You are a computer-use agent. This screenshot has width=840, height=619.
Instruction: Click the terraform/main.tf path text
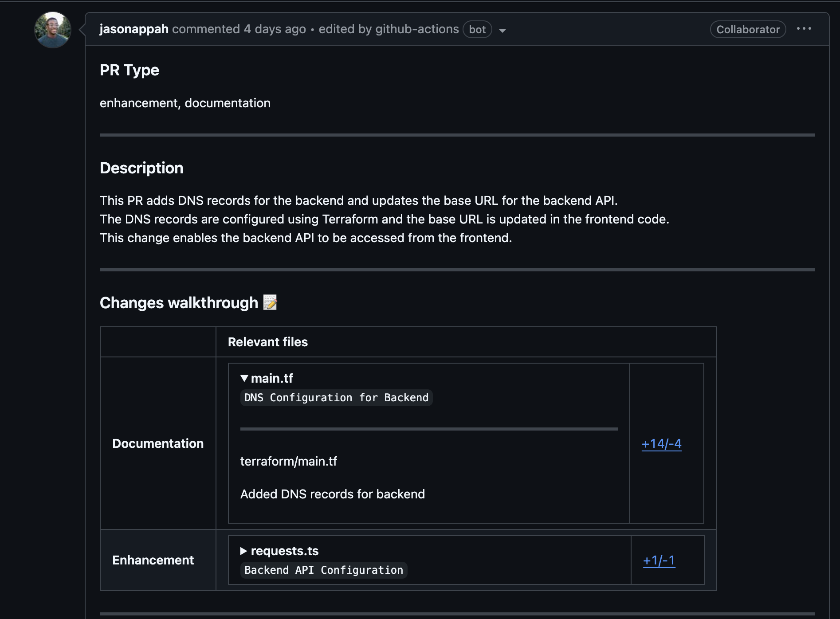(x=289, y=461)
